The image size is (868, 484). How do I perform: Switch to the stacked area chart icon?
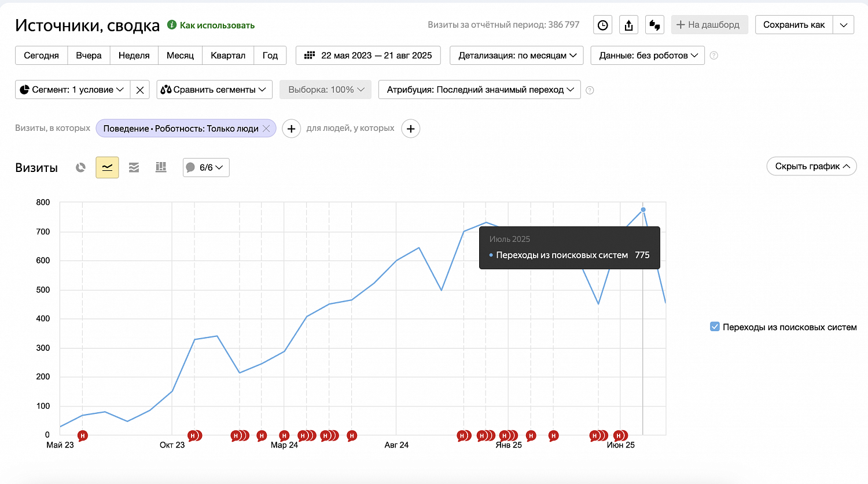(134, 167)
